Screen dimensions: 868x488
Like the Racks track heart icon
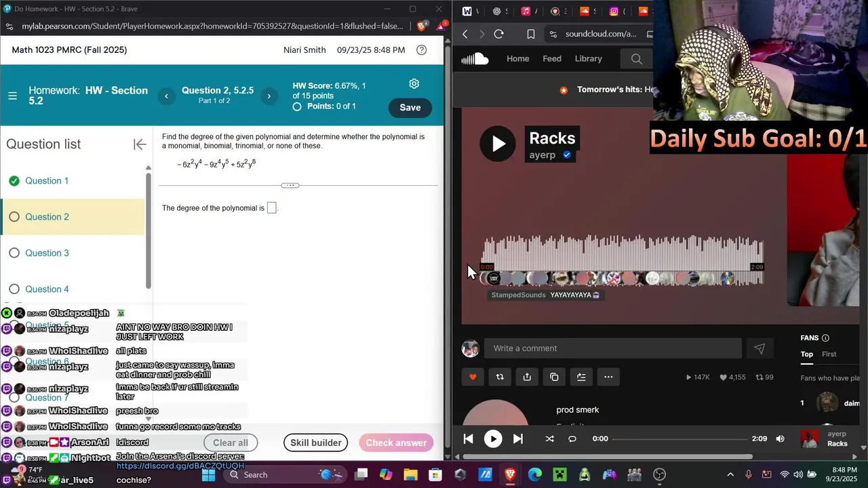click(x=473, y=377)
